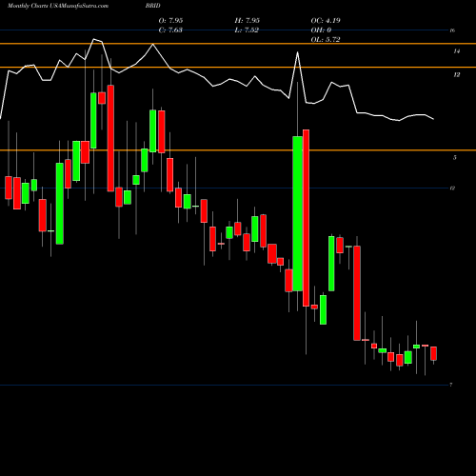The width and height of the screenshot is (476, 476).
Task: Click the tallest green candlestick
Action: [297, 213]
